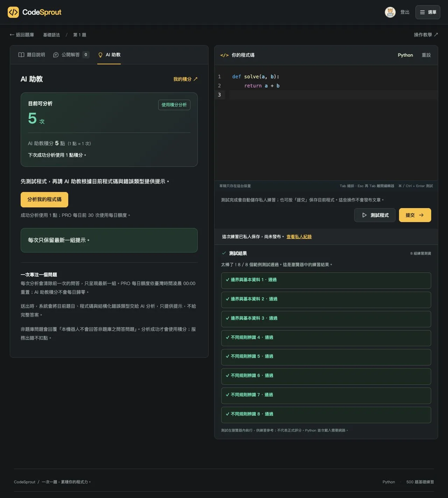The height and width of the screenshot is (498, 448).
Task: Click line 2 return a + b code
Action: pyautogui.click(x=262, y=86)
